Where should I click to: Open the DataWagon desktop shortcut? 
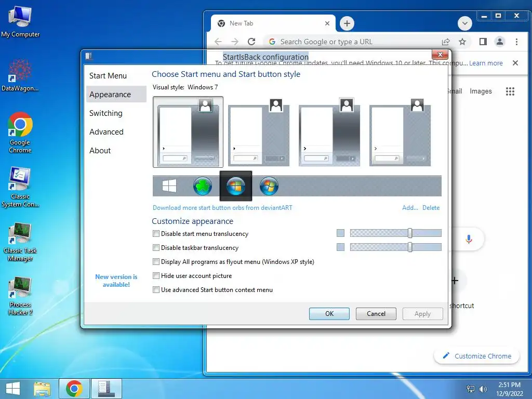[x=20, y=75]
